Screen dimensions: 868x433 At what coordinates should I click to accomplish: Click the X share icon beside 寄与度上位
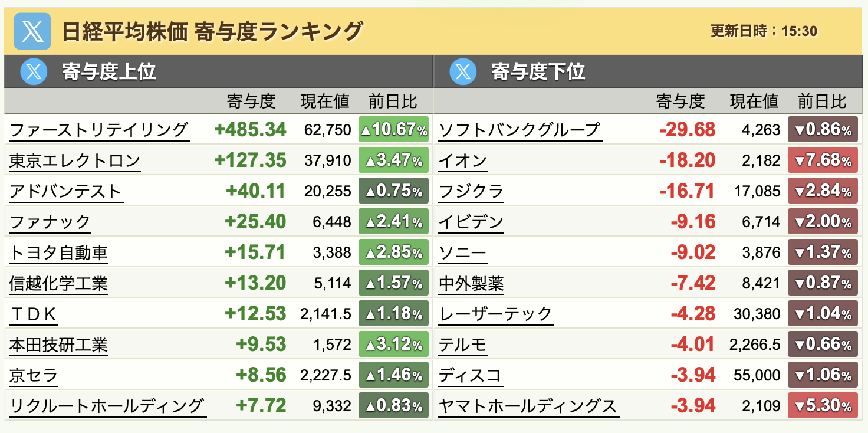click(34, 72)
